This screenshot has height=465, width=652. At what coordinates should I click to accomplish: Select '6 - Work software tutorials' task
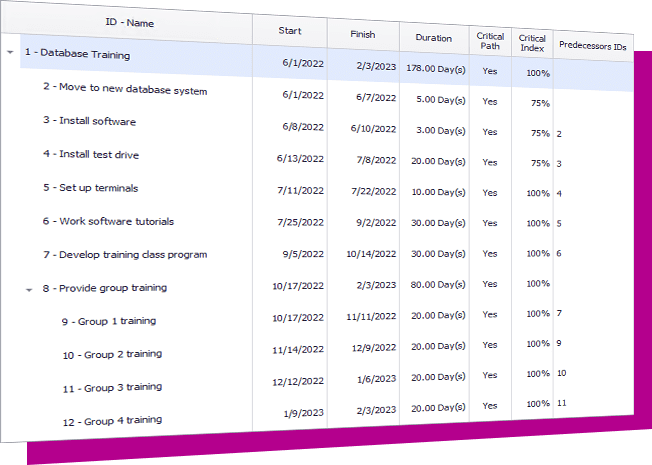(x=108, y=221)
